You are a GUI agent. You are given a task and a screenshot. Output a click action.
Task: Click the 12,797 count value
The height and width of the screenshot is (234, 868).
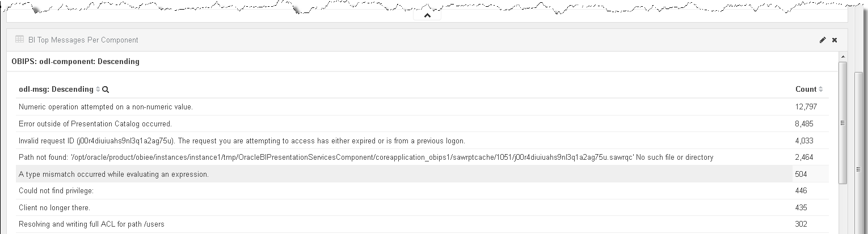(x=806, y=107)
